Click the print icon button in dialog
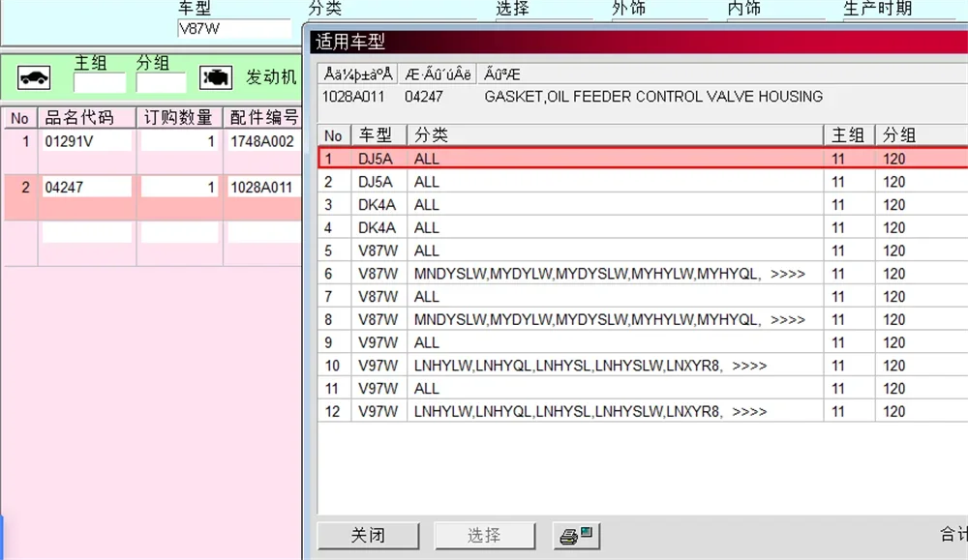968x560 pixels. click(x=577, y=535)
